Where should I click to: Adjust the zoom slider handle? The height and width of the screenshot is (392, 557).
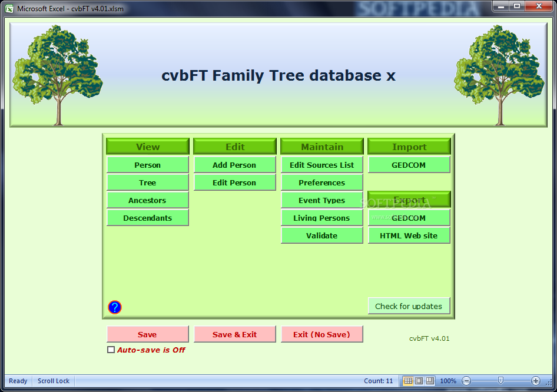click(500, 381)
